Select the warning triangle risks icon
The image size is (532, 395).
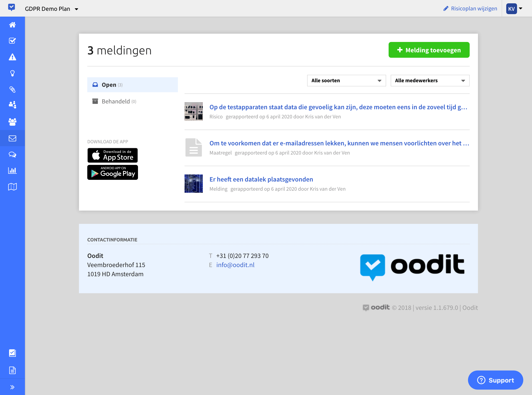coord(12,57)
